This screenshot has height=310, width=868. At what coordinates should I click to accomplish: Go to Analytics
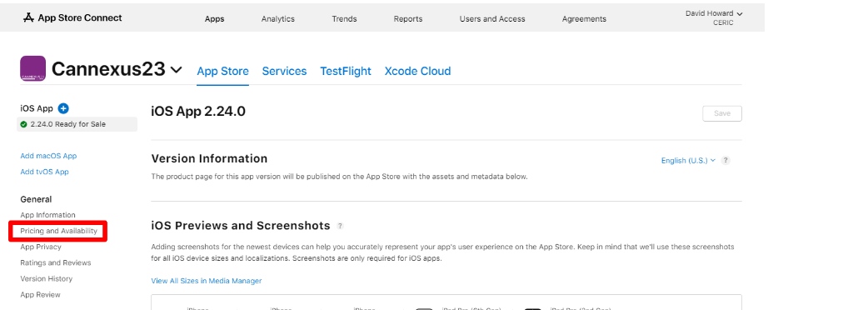tap(278, 19)
